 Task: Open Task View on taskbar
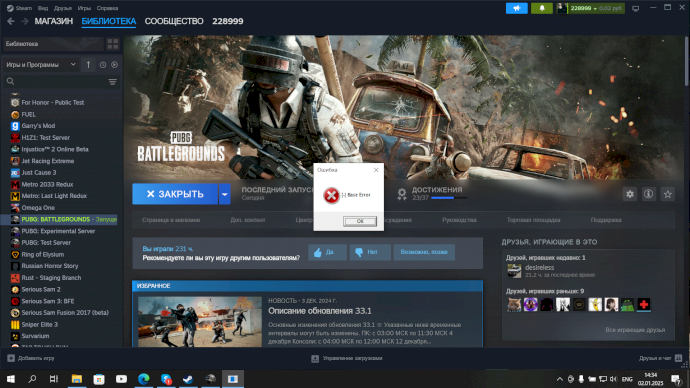(x=54, y=379)
